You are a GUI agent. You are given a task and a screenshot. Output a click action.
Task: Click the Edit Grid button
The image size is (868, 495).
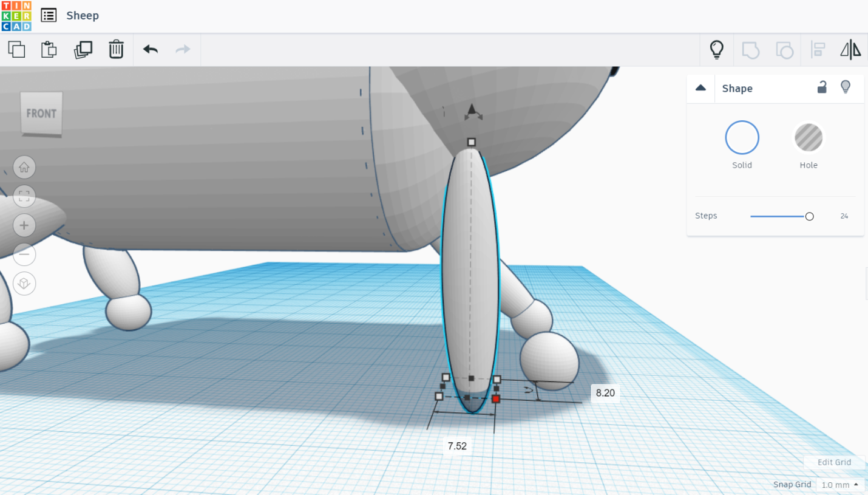point(834,462)
